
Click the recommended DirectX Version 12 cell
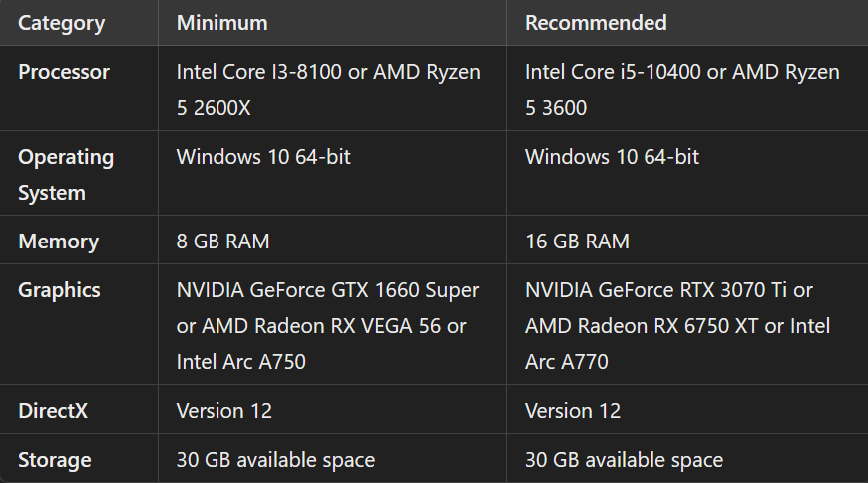pyautogui.click(x=573, y=411)
